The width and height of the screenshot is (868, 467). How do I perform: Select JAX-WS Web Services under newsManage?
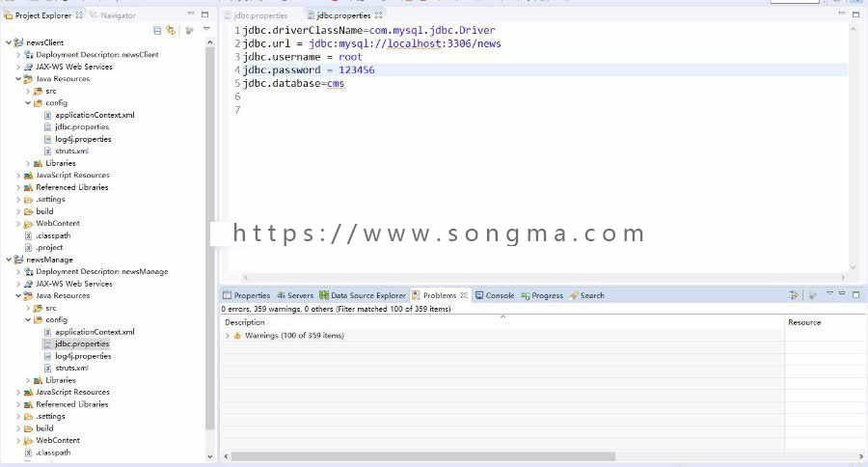pos(74,284)
